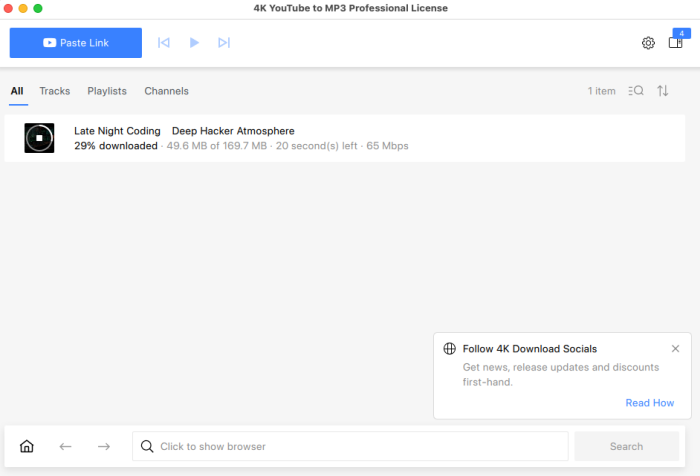Skip to the previous track
The height and width of the screenshot is (476, 700).
[x=164, y=43]
